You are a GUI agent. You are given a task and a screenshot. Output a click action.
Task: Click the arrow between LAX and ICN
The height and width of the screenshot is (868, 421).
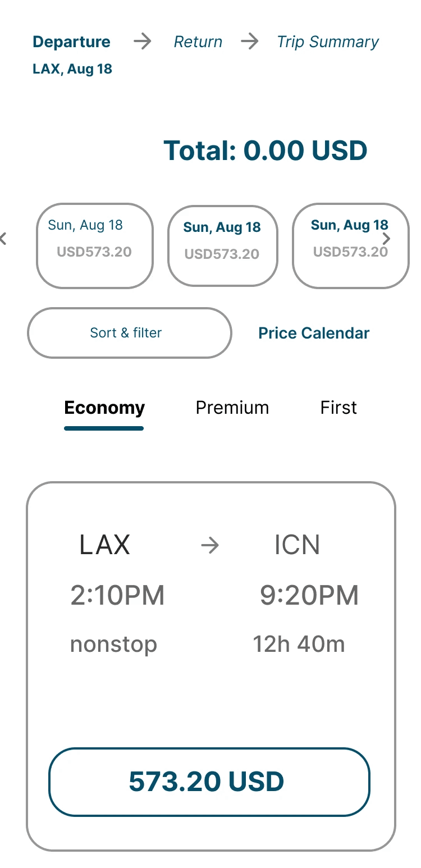(210, 545)
